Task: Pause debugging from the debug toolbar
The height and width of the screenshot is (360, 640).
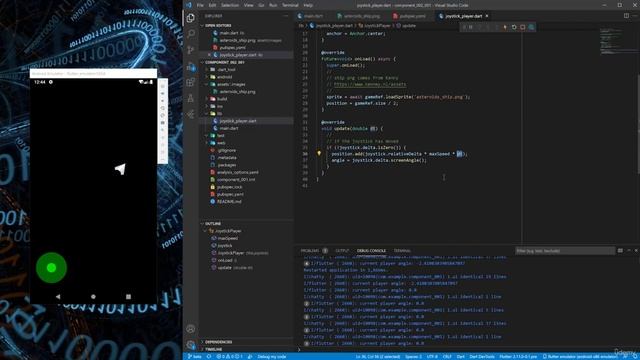Action: (x=471, y=27)
